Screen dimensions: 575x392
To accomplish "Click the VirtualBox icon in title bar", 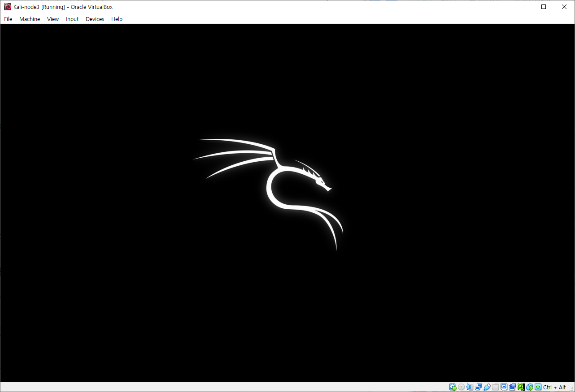I will (x=7, y=7).
